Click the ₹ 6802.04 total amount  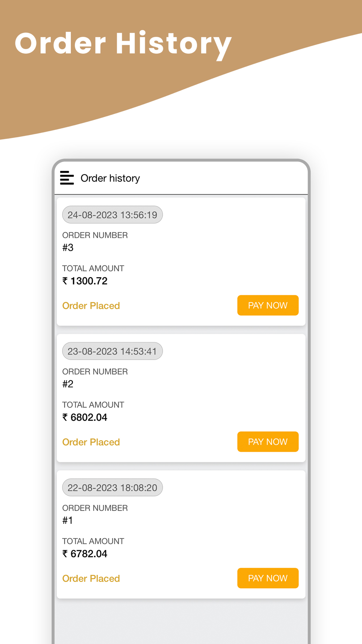[x=85, y=417]
